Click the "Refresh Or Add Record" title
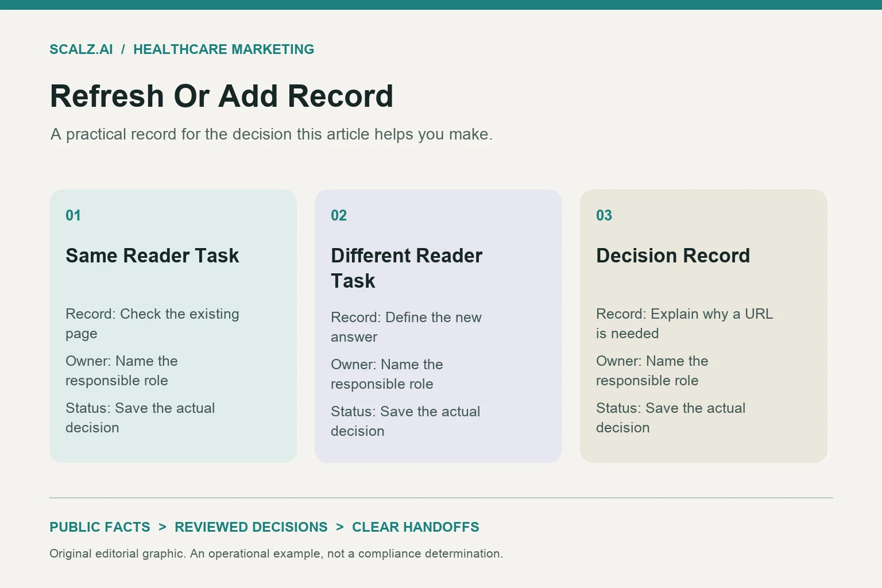This screenshot has height=588, width=882. click(x=222, y=96)
